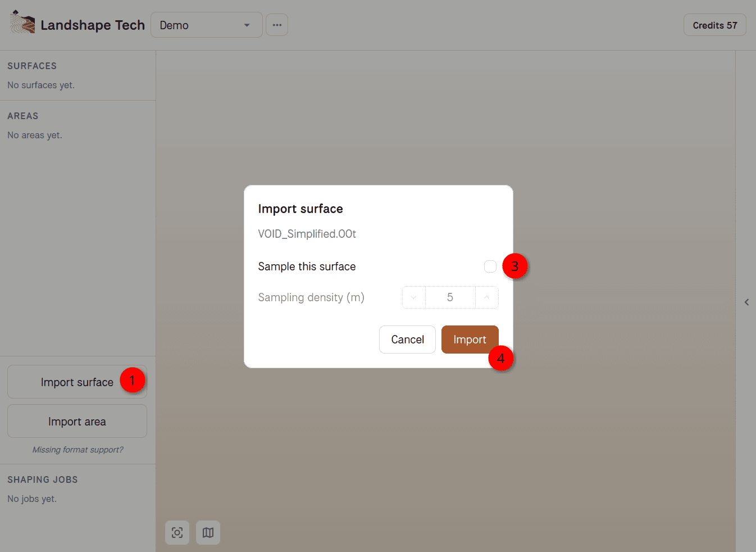Click the fit-to-view focus icon
The width and height of the screenshot is (756, 552).
tap(177, 532)
